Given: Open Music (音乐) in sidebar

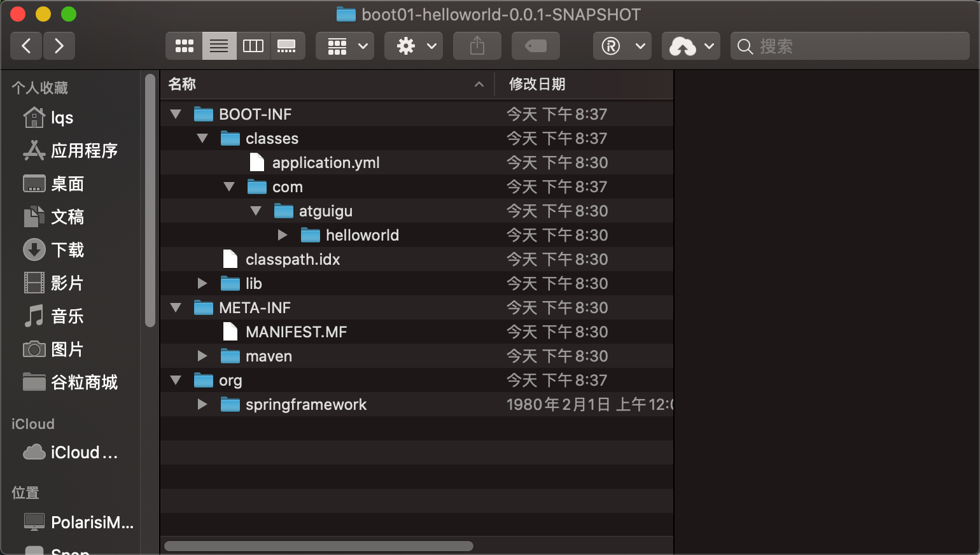Looking at the screenshot, I should [x=53, y=316].
